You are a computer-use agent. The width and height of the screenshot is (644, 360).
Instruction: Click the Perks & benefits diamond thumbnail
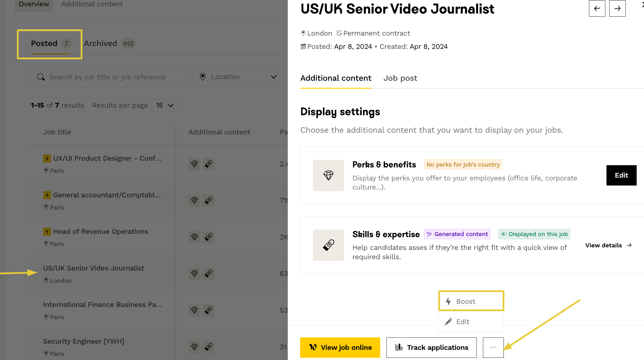[328, 175]
